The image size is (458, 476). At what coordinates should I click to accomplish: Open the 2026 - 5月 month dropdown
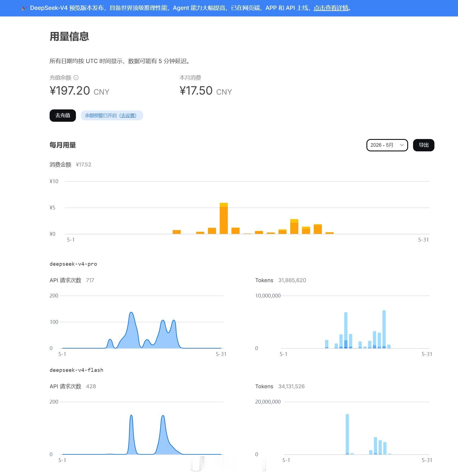387,145
